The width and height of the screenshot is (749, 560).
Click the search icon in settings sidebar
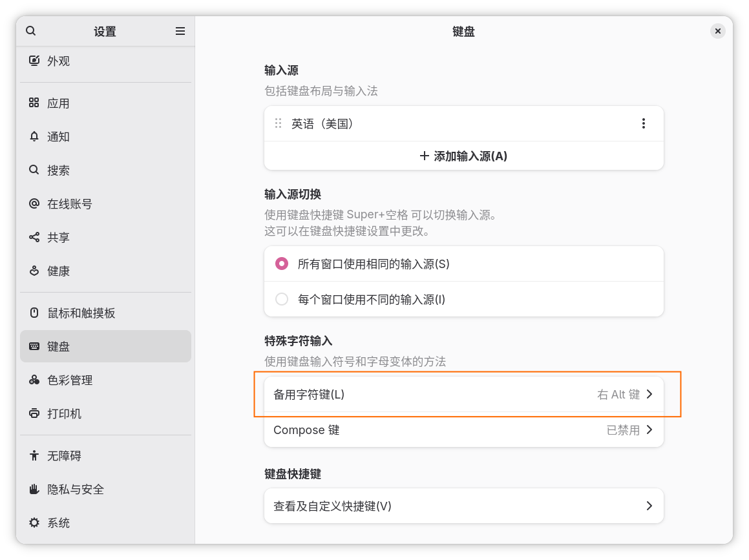pos(31,31)
